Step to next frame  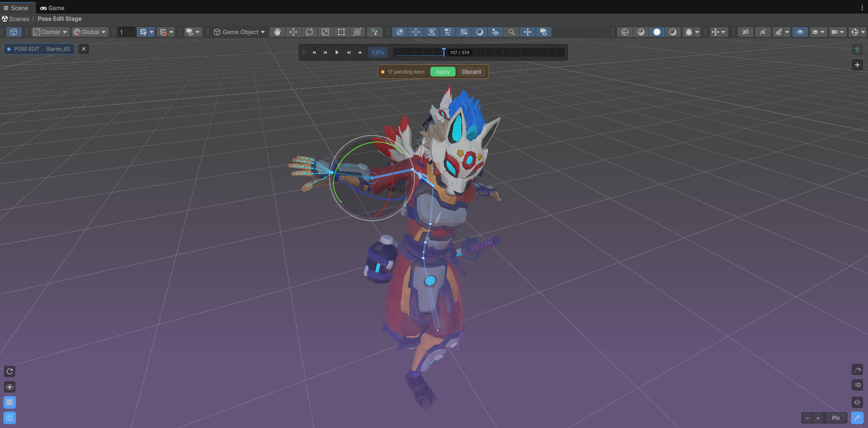pyautogui.click(x=349, y=52)
